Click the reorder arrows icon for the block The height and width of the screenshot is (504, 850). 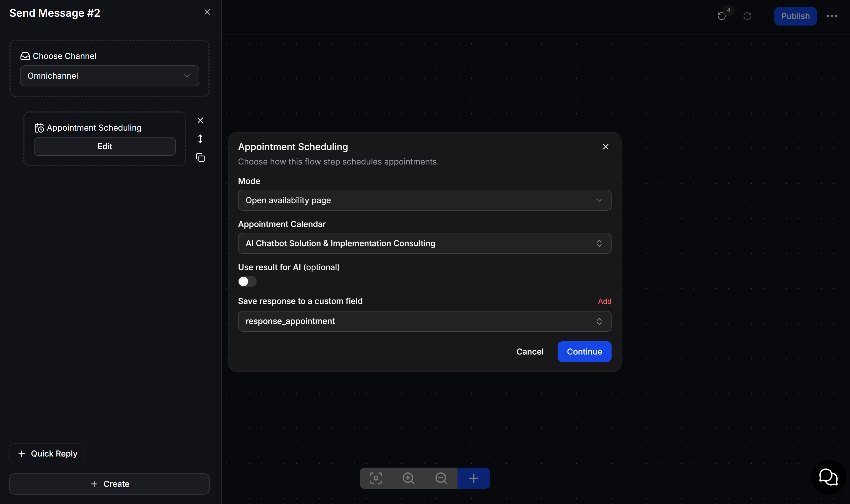click(200, 139)
